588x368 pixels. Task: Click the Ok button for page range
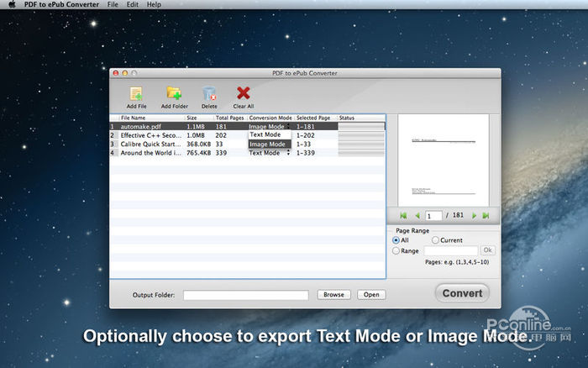487,250
